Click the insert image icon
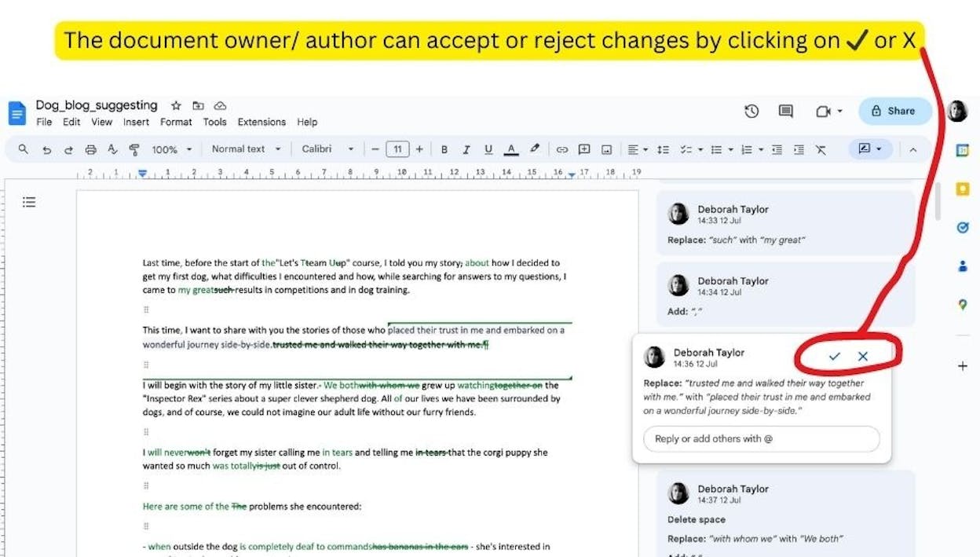 606,149
